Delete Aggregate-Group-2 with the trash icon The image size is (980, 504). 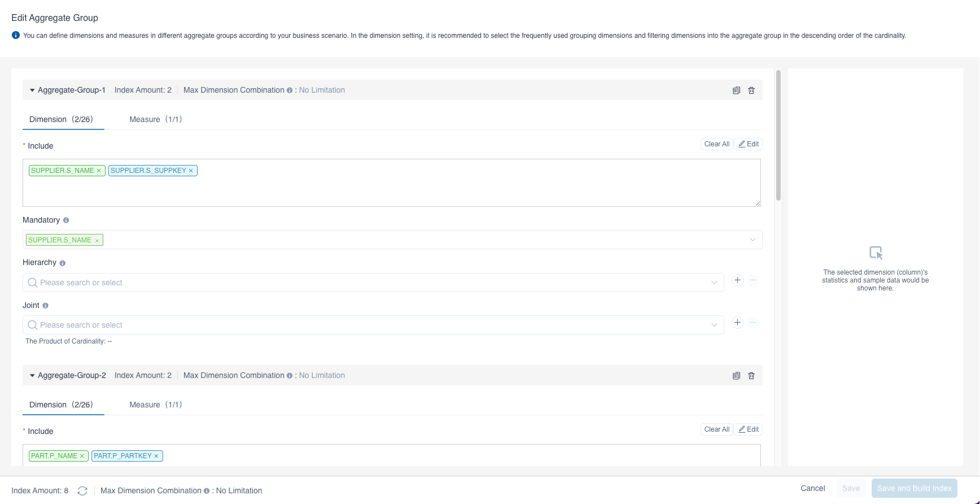[x=751, y=376]
